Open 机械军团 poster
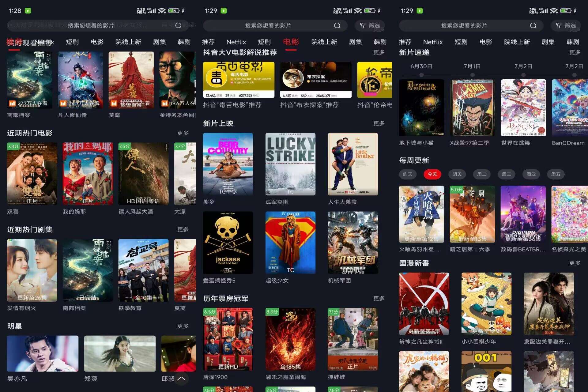The height and width of the screenshot is (392, 588). coord(353,243)
